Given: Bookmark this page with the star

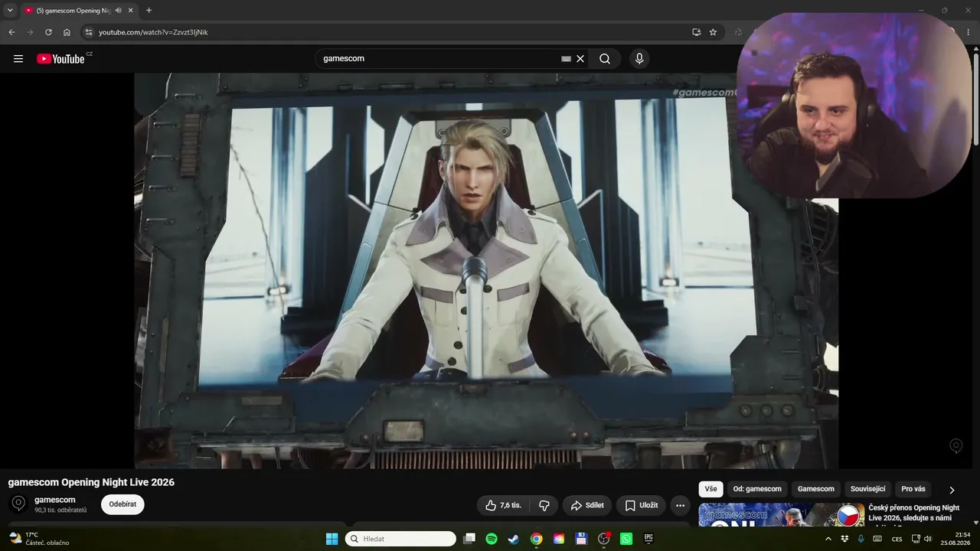Looking at the screenshot, I should pos(713,32).
